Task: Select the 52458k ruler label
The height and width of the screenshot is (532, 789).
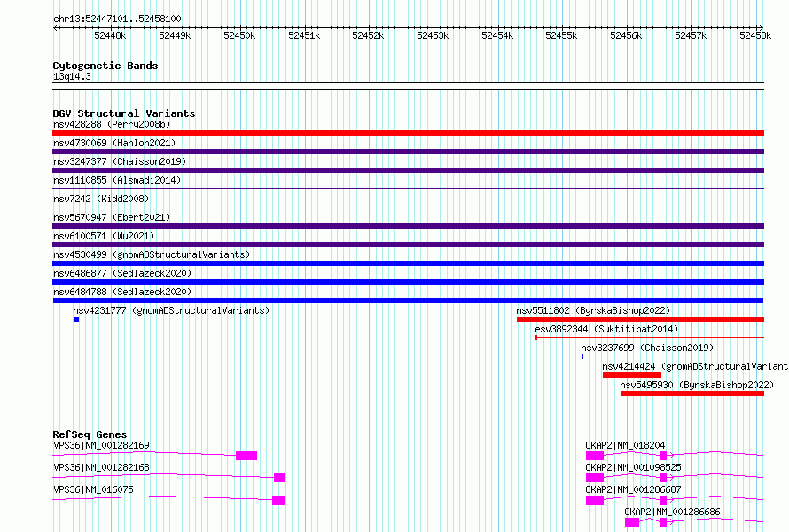Action: click(x=754, y=35)
